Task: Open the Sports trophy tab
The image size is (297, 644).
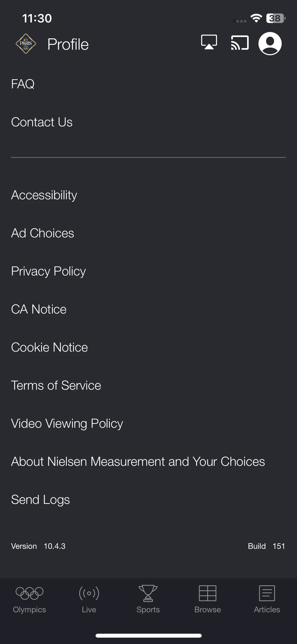Action: pyautogui.click(x=148, y=599)
